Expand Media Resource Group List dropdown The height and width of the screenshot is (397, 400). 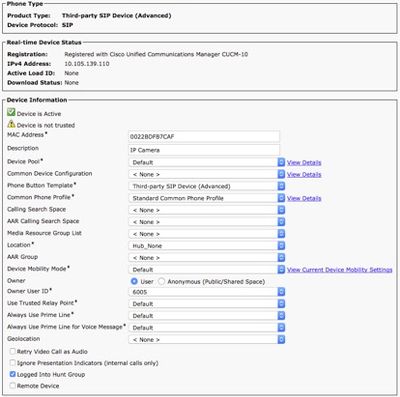pos(207,234)
